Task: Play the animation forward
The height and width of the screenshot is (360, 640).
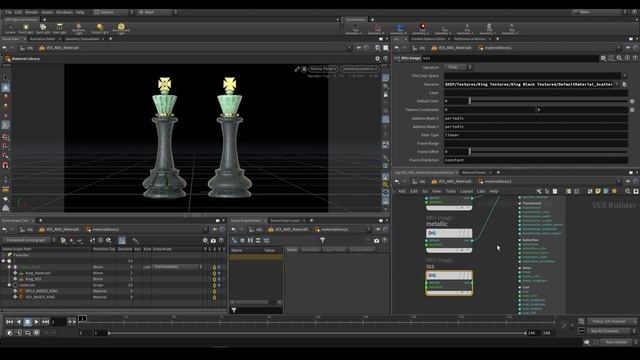Action: click(x=36, y=322)
